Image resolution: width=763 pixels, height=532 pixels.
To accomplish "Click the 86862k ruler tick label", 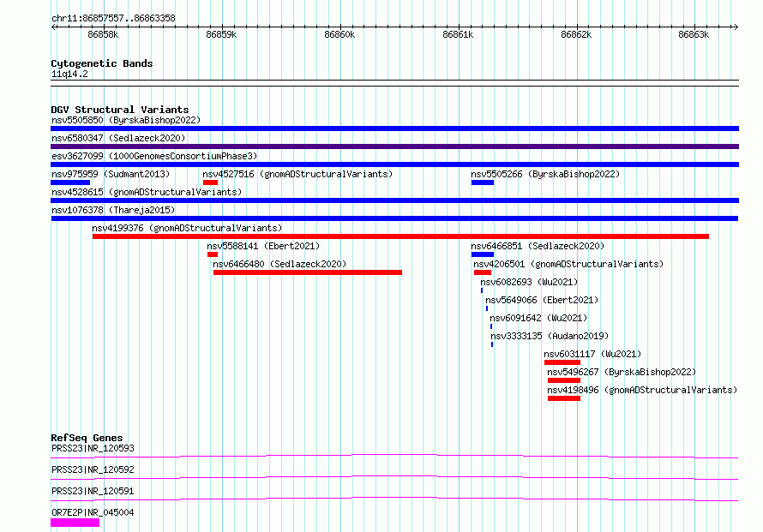I will (575, 34).
